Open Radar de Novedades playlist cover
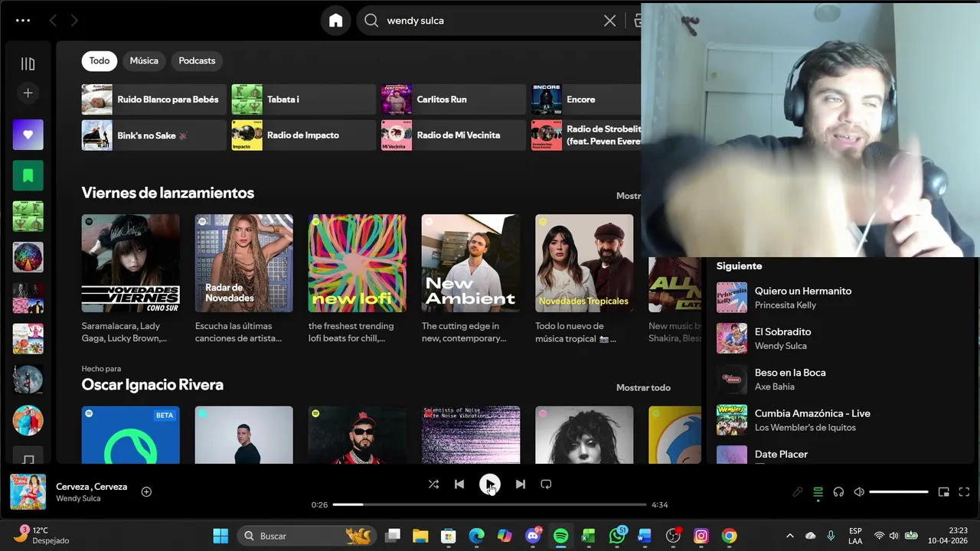This screenshot has height=551, width=980. pyautogui.click(x=244, y=263)
